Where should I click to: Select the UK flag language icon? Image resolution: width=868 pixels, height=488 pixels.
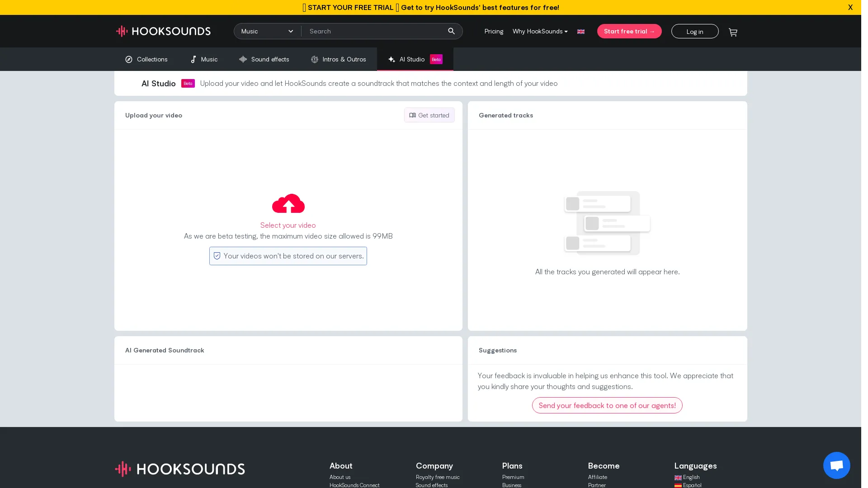[x=581, y=32]
